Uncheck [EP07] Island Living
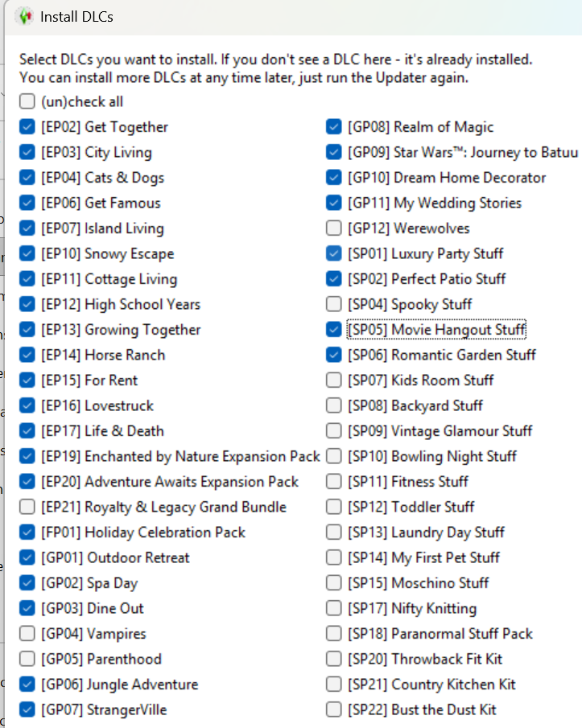The height and width of the screenshot is (728, 582). point(27,228)
